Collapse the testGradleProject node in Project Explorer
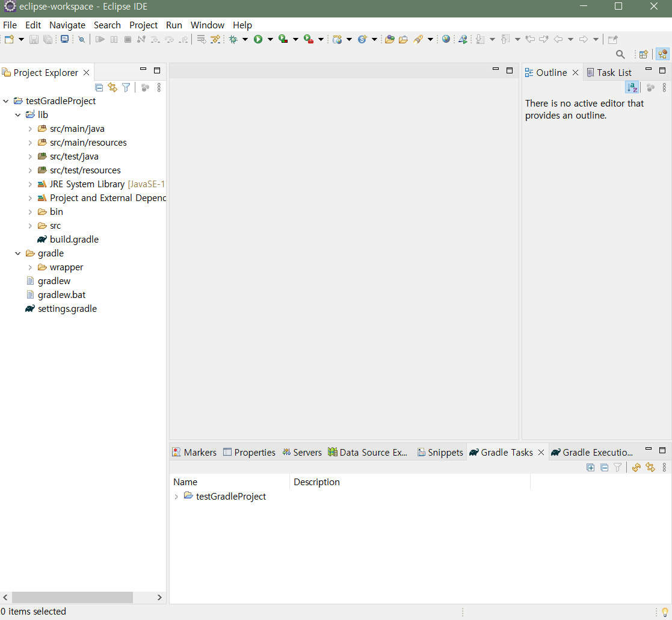This screenshot has width=672, height=620. 5,101
